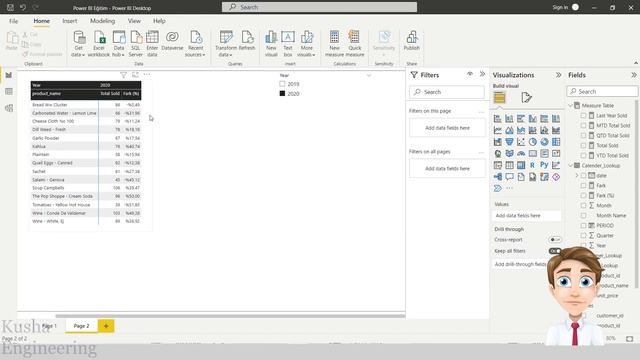This screenshot has width=640, height=360.
Task: Select the R script visual
Action: pos(533,165)
